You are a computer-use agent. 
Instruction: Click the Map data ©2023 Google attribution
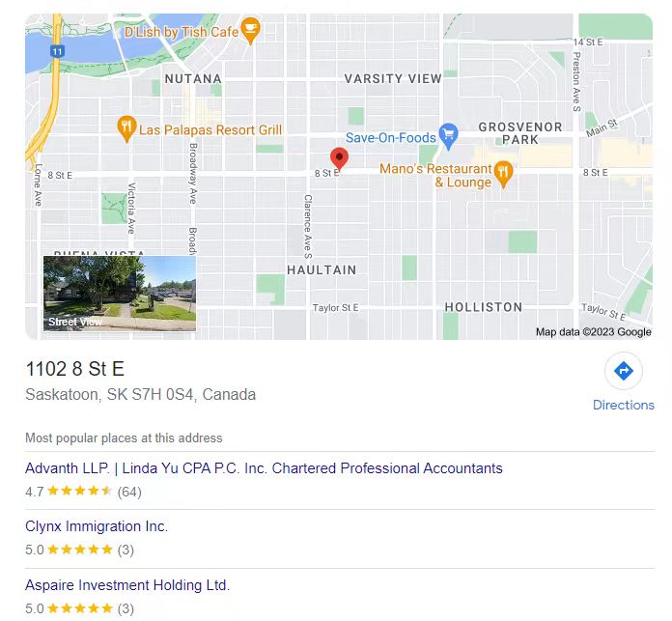click(593, 331)
